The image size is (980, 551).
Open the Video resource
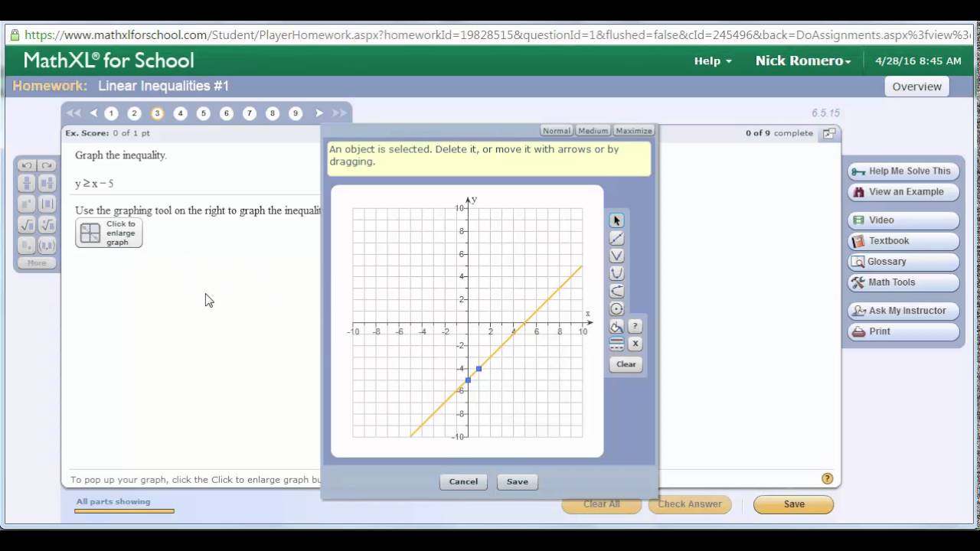tap(903, 220)
